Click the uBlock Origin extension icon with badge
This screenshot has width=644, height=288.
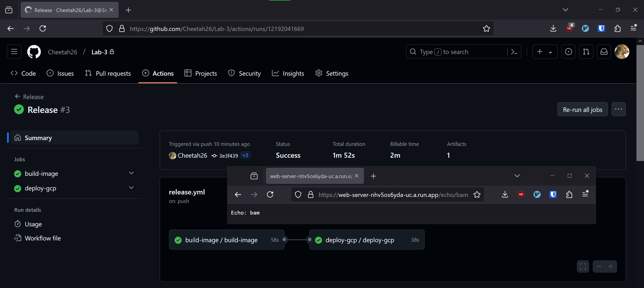[x=569, y=28]
